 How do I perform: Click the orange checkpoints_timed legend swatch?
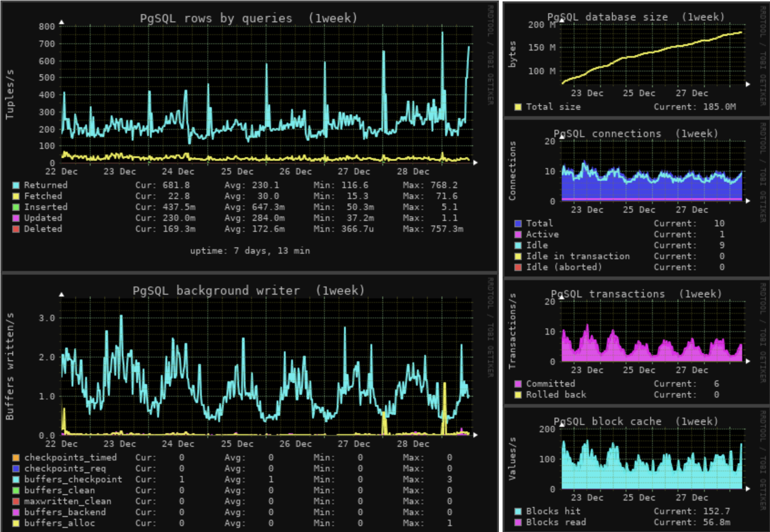click(16, 458)
